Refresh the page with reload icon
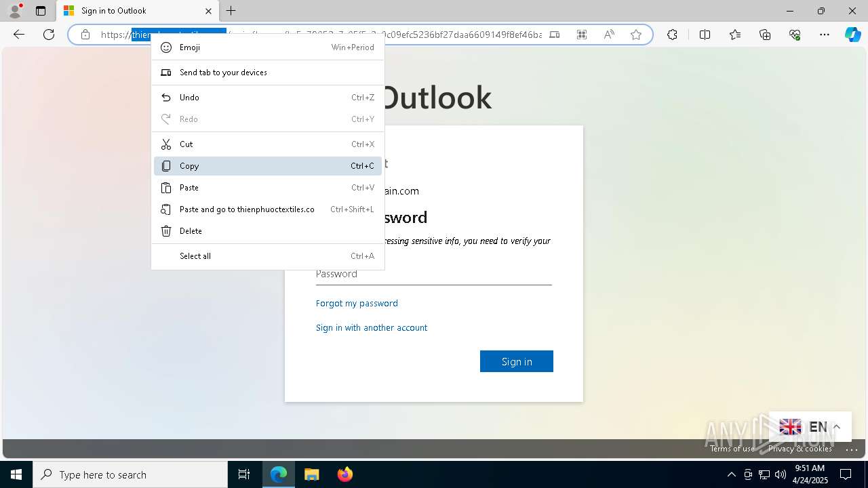Screen dimensions: 868x488 tap(49, 35)
